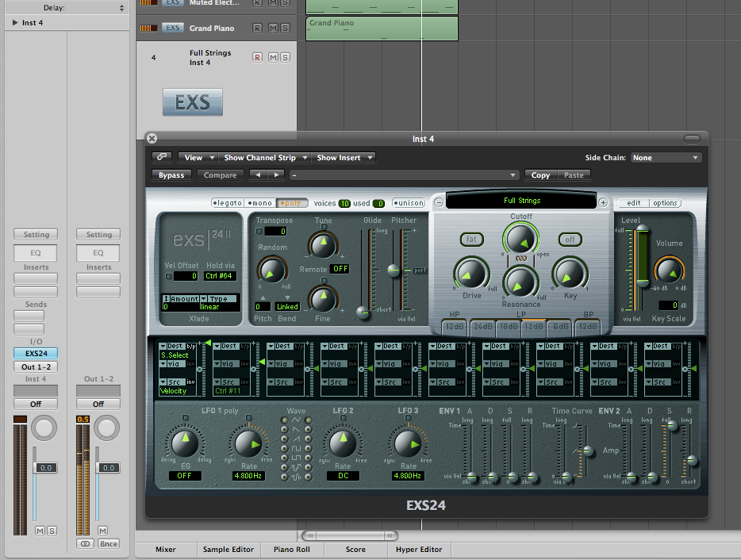The image size is (741, 560).
Task: Open the plugin settings preset dropdown
Action: (x=404, y=175)
